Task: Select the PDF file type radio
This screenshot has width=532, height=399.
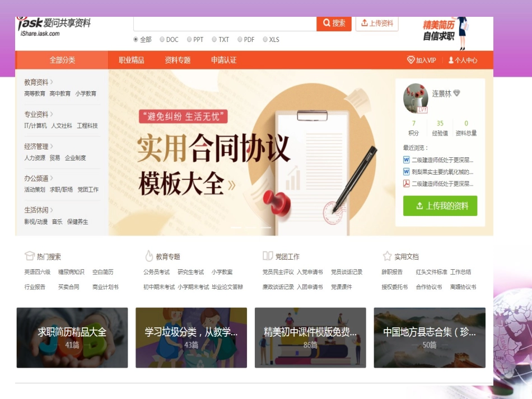Action: [x=240, y=39]
